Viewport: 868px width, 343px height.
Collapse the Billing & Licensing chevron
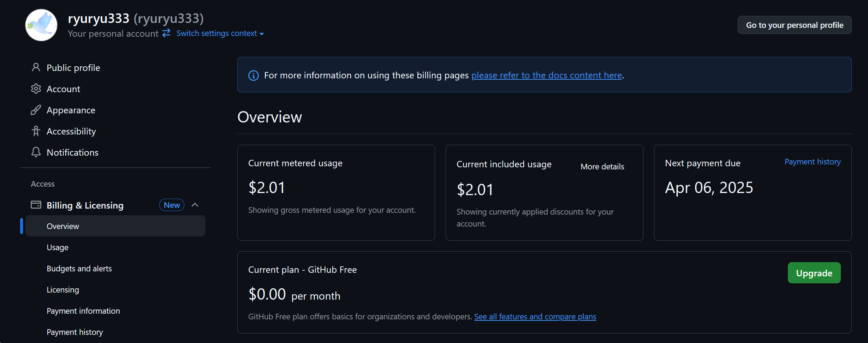point(195,205)
